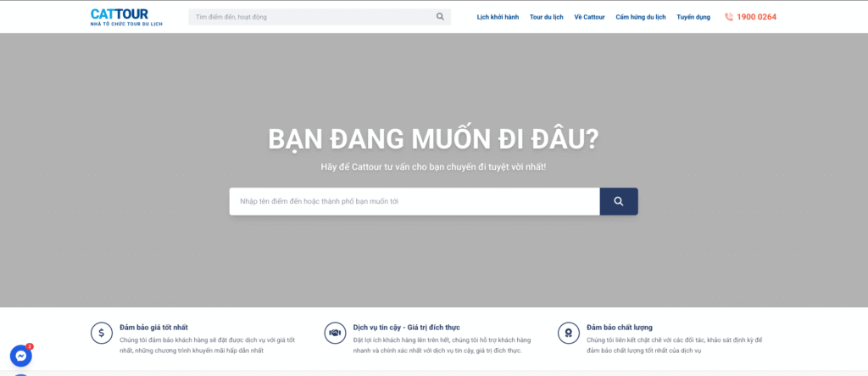Click the 1900 0264 hotline number
The width and height of the screenshot is (868, 376).
(756, 17)
